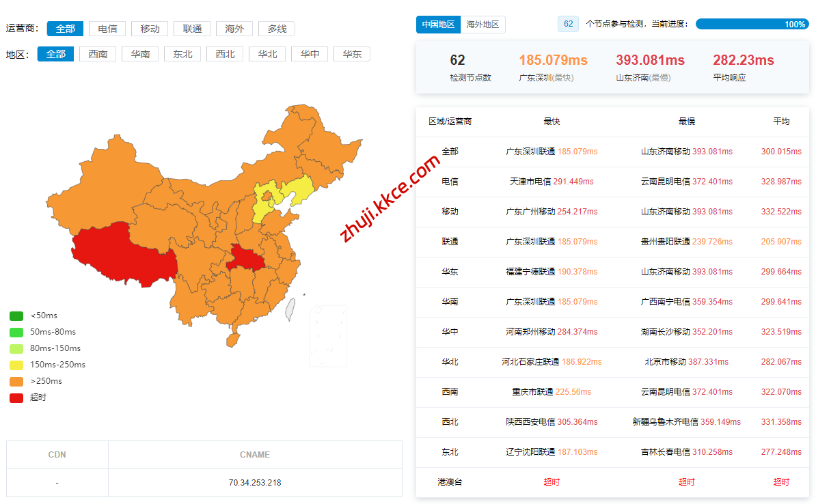816x504 pixels.
Task: Switch to the 海外地区 tab
Action: point(482,25)
